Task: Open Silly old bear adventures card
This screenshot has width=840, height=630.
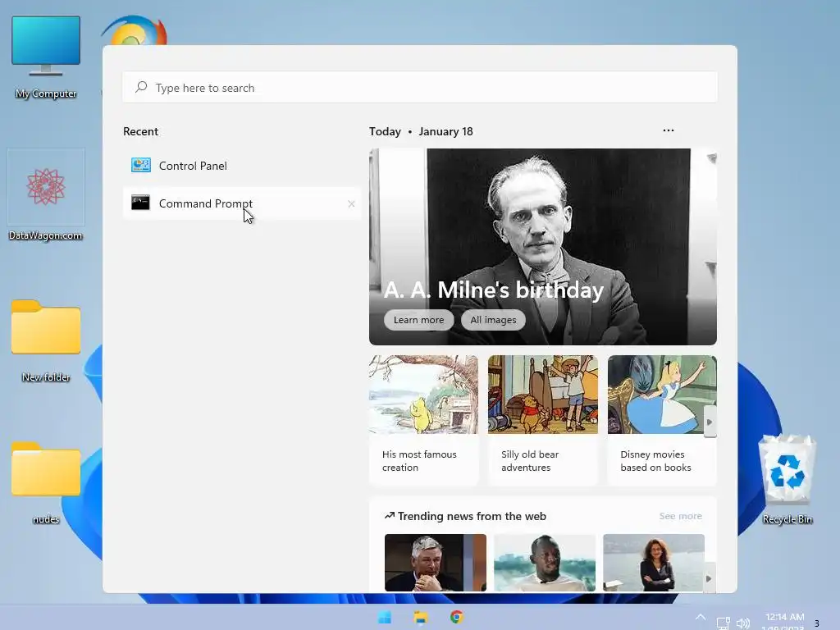Action: pyautogui.click(x=543, y=420)
